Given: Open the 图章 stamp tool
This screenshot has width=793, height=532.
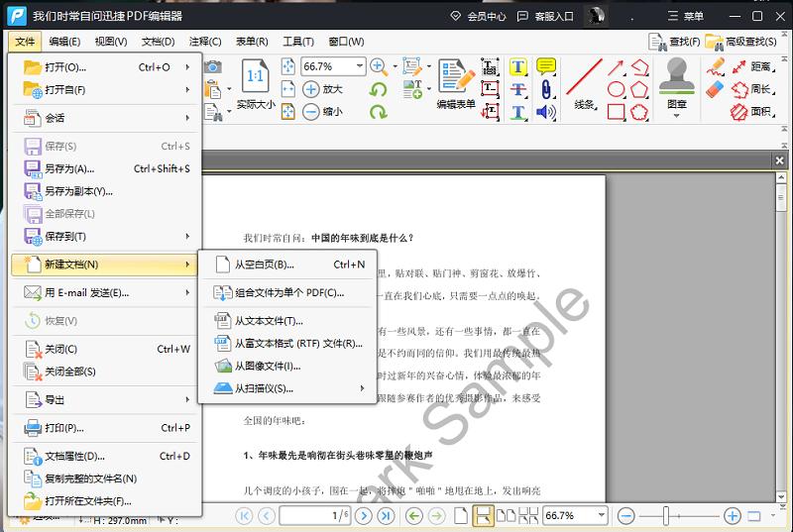Looking at the screenshot, I should pos(677,83).
